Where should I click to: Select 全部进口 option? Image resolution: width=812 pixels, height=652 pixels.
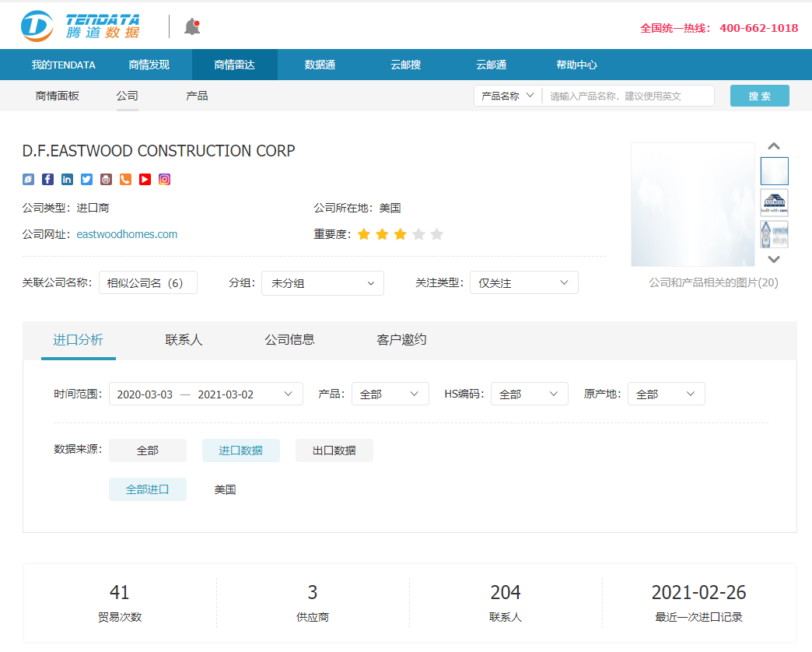(147, 489)
